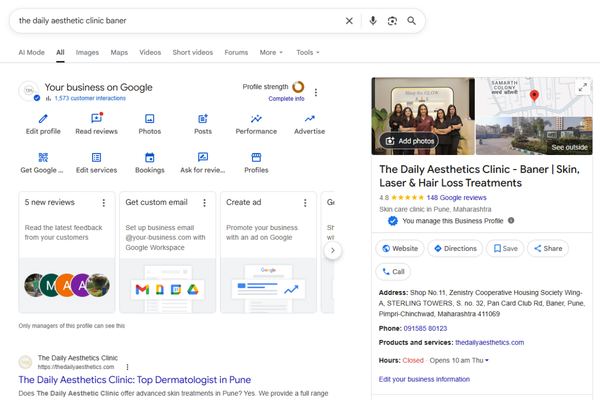Image resolution: width=600 pixels, height=400 pixels.
Task: Open the Photos management icon
Action: (150, 119)
